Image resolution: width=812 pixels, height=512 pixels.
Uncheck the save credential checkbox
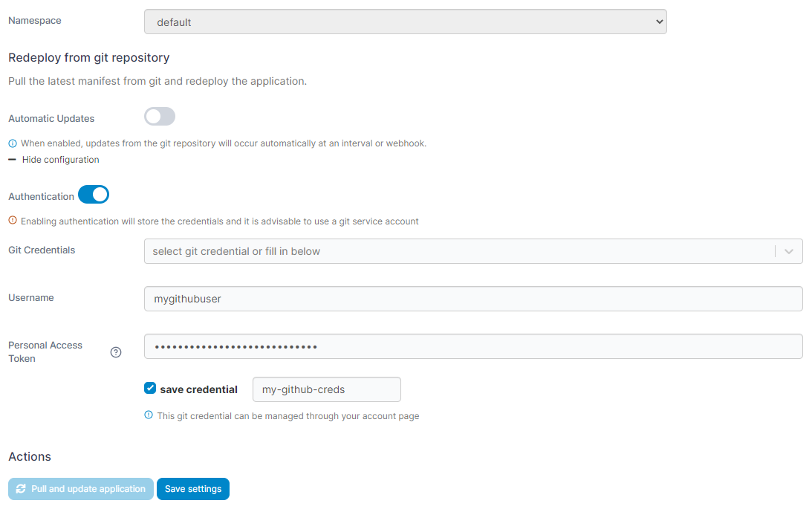click(150, 389)
